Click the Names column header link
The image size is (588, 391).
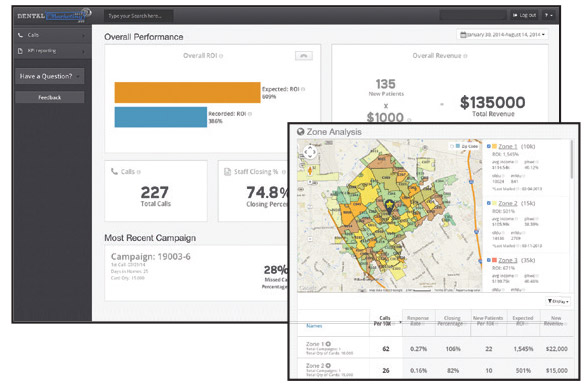pos(314,326)
